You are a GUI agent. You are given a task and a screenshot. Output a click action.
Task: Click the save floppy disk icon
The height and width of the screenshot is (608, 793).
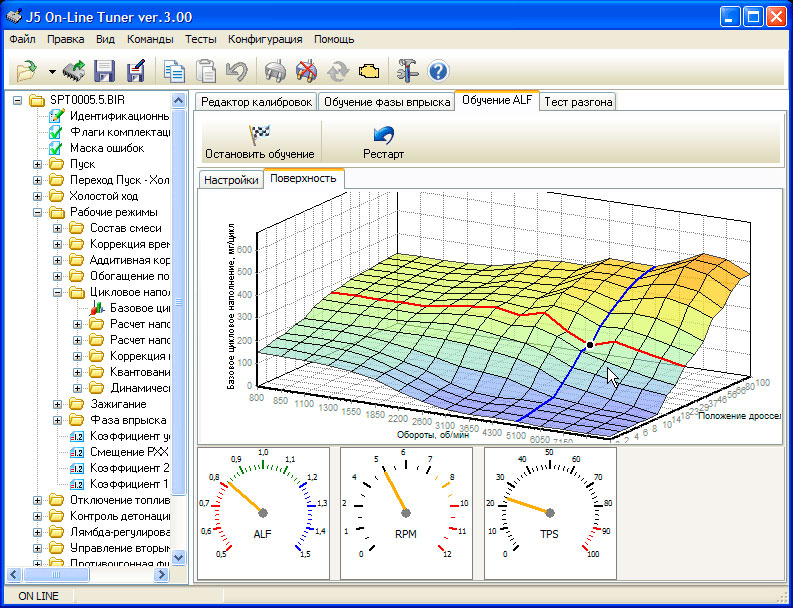pyautogui.click(x=105, y=71)
